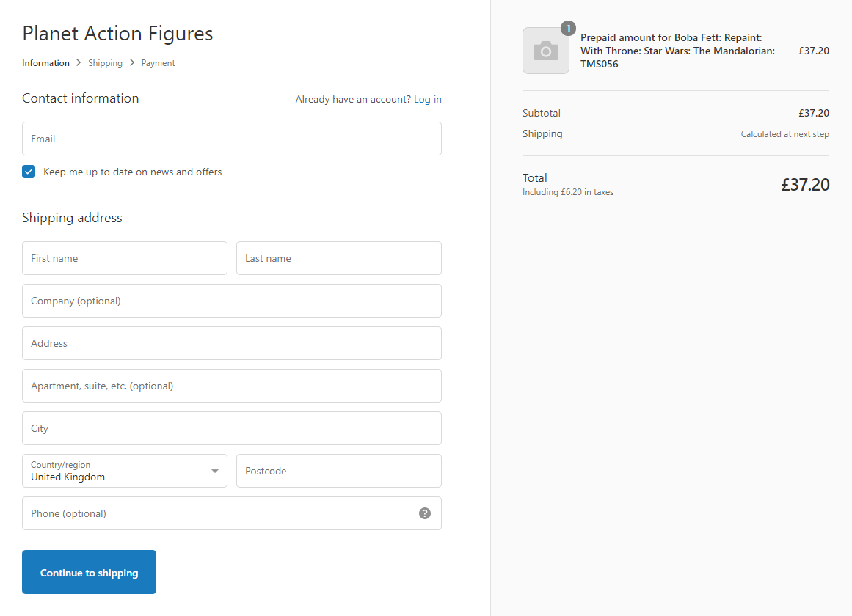Viewport: 852px width, 616px height.
Task: Click the chevron between Information and Shipping
Action: coord(79,62)
